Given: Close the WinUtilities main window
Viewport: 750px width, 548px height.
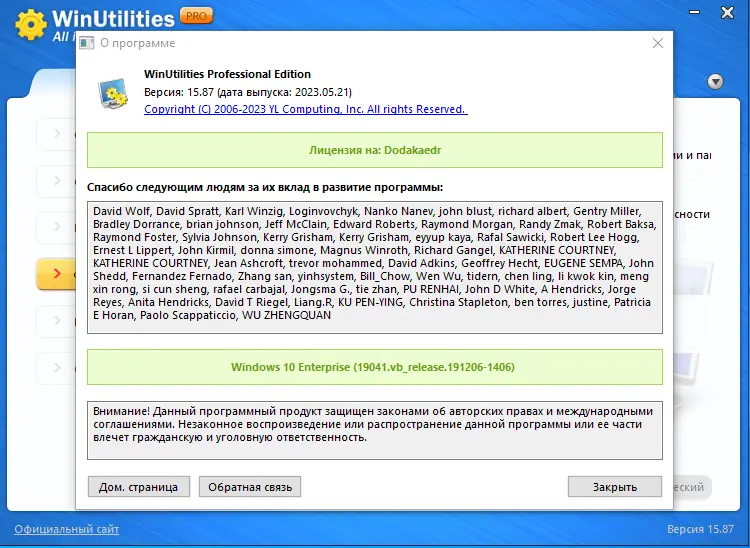Looking at the screenshot, I should (x=727, y=12).
